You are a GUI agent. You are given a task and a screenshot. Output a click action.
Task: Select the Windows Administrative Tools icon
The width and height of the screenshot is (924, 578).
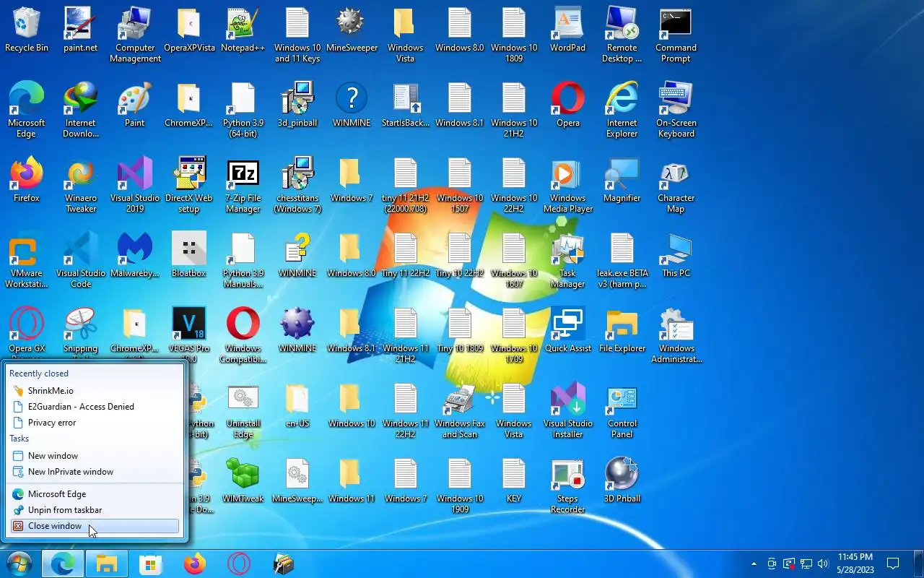676,336
